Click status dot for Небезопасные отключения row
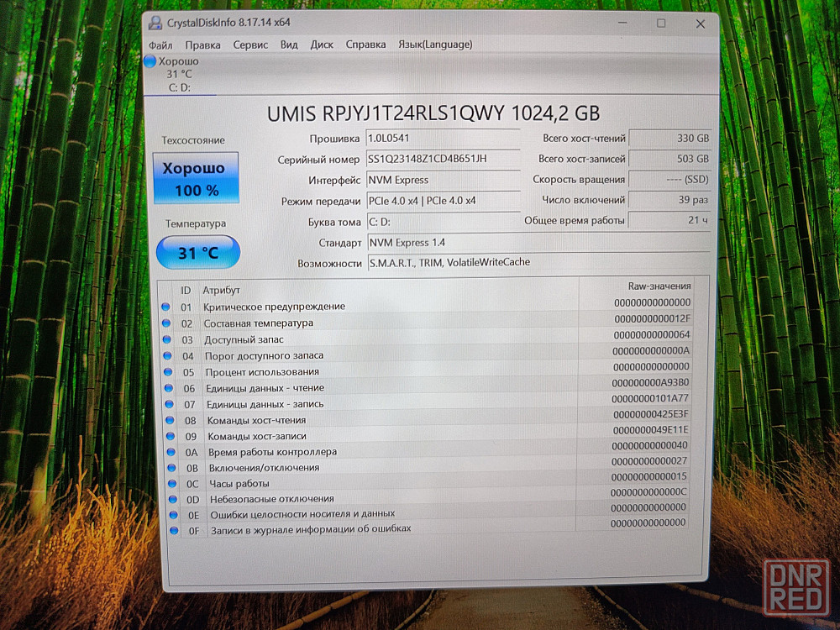Image resolution: width=840 pixels, height=630 pixels. [172, 499]
